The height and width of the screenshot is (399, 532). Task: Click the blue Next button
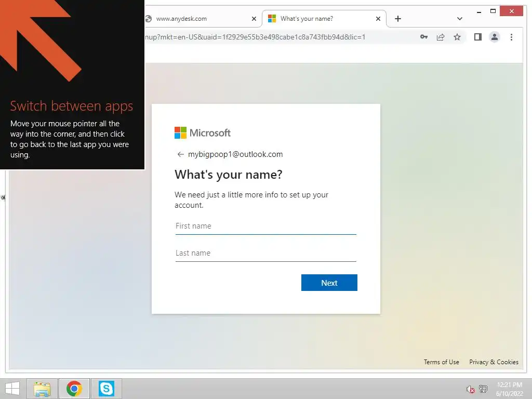(329, 283)
